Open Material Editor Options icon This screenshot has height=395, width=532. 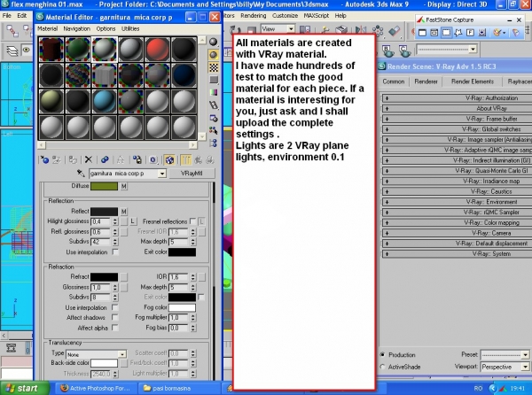pos(214,118)
